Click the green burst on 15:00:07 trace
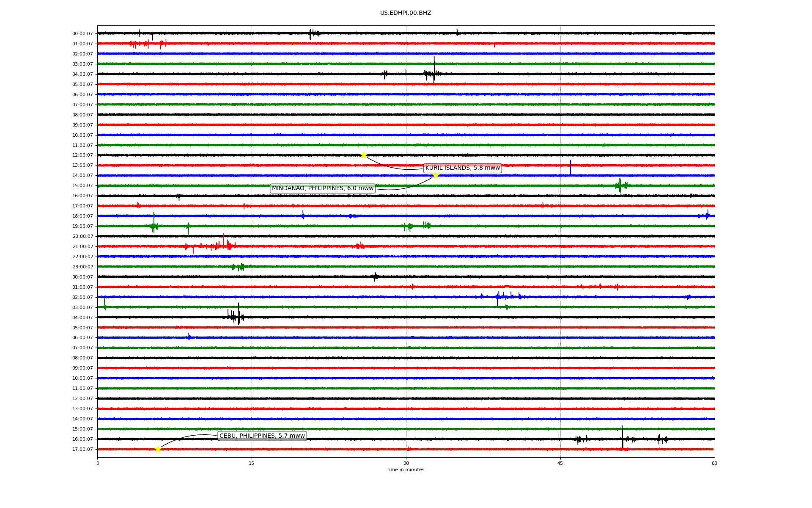Viewport: 812px width, 508px height. [x=620, y=185]
